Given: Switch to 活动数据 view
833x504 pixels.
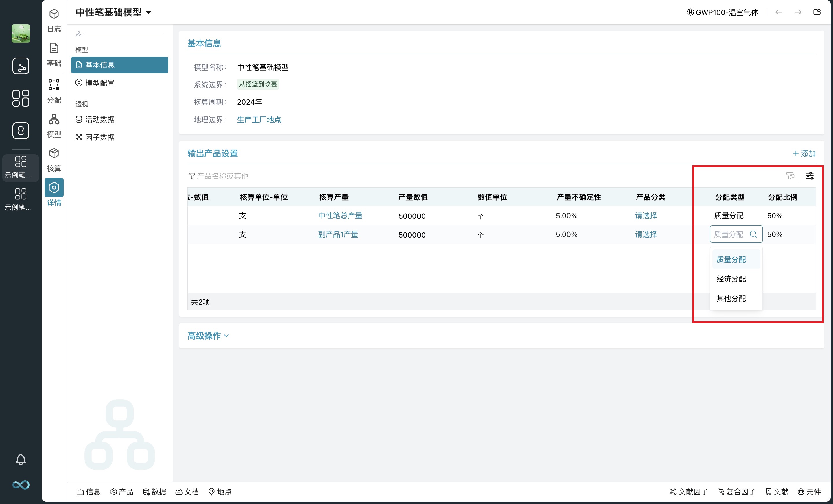Looking at the screenshot, I should coord(100,119).
